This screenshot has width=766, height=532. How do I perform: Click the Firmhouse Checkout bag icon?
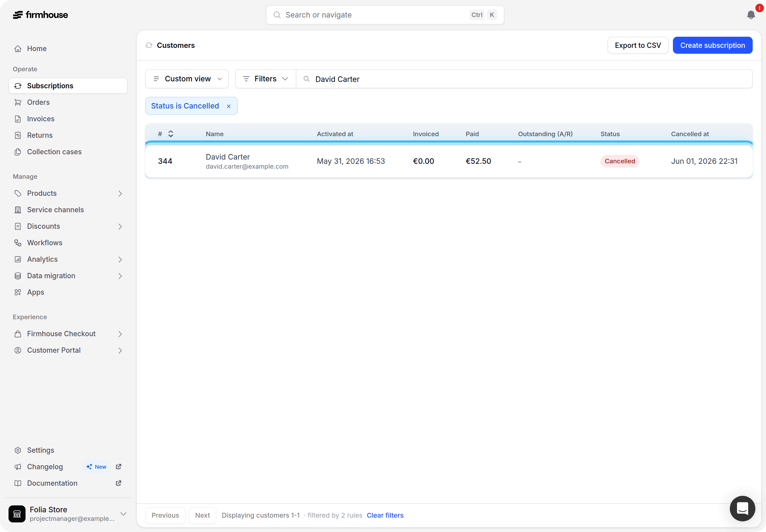pos(18,334)
